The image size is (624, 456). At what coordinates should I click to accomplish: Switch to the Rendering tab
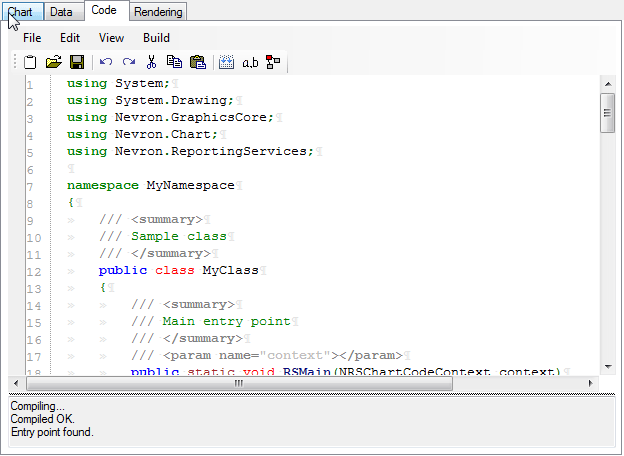click(158, 12)
